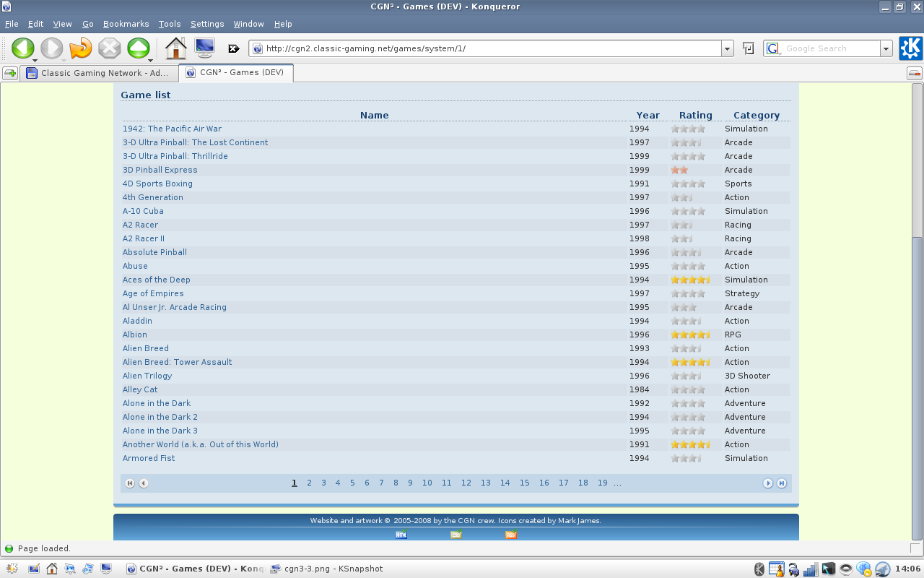This screenshot has height=578, width=924.
Task: Open the Forward history dropdown arrow
Action: click(x=64, y=60)
